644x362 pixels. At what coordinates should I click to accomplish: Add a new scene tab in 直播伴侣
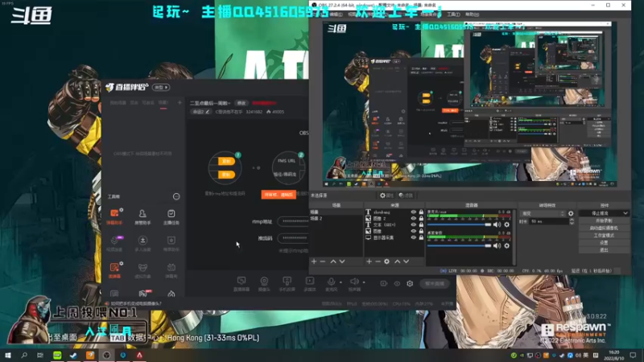tap(180, 103)
